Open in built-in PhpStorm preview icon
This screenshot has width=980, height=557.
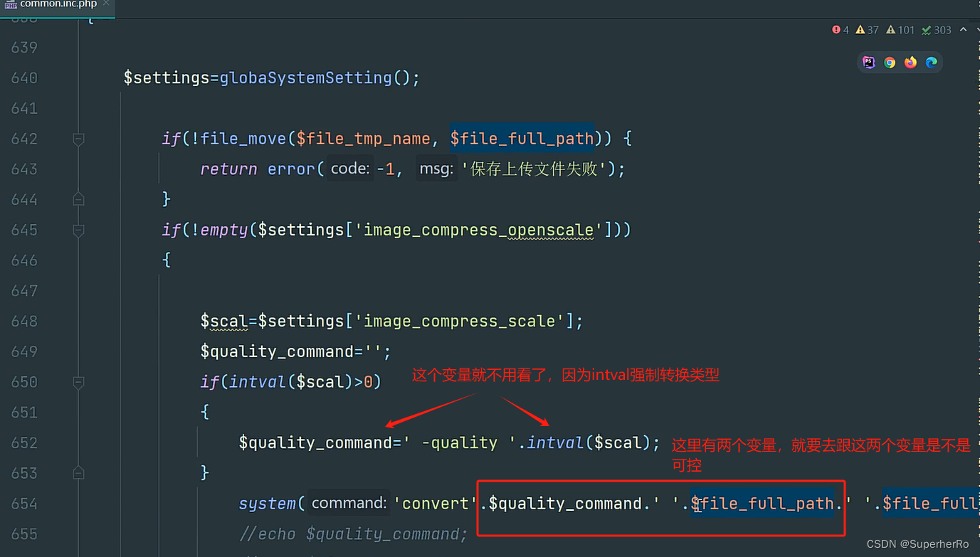click(x=869, y=63)
